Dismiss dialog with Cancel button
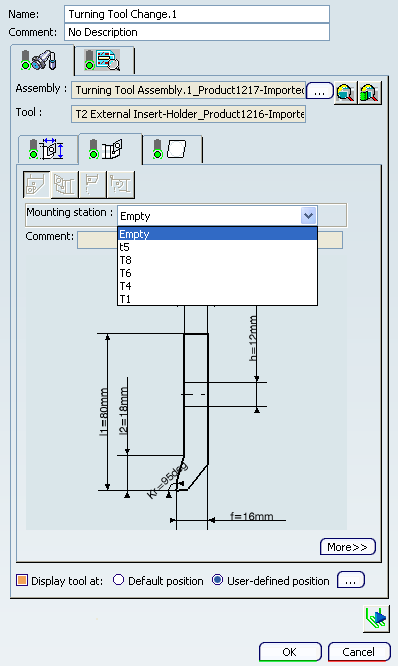Image resolution: width=398 pixels, height=666 pixels. pos(359,652)
